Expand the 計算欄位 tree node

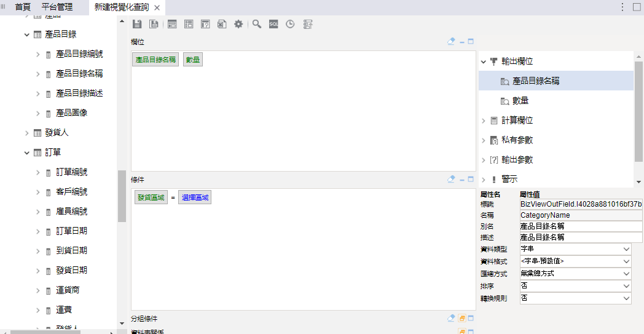(x=483, y=121)
